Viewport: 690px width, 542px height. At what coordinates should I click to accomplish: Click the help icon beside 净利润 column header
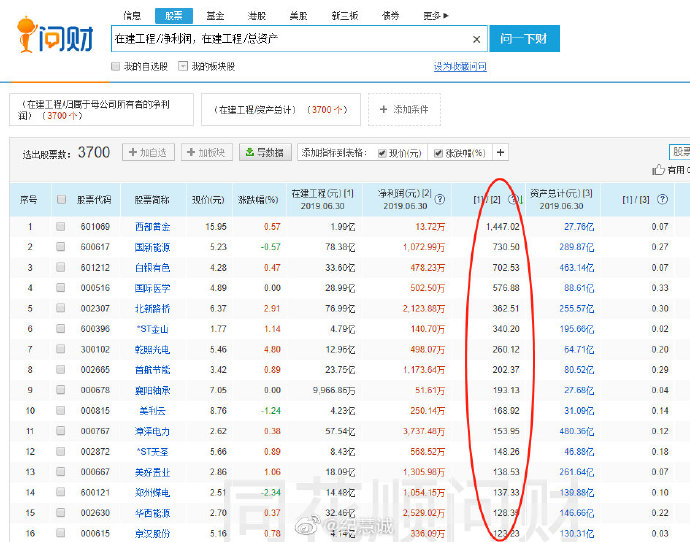pyautogui.click(x=440, y=199)
